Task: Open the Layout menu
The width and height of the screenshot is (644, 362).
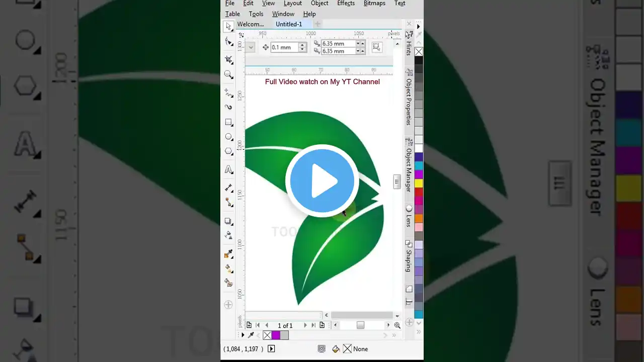Action: (293, 4)
